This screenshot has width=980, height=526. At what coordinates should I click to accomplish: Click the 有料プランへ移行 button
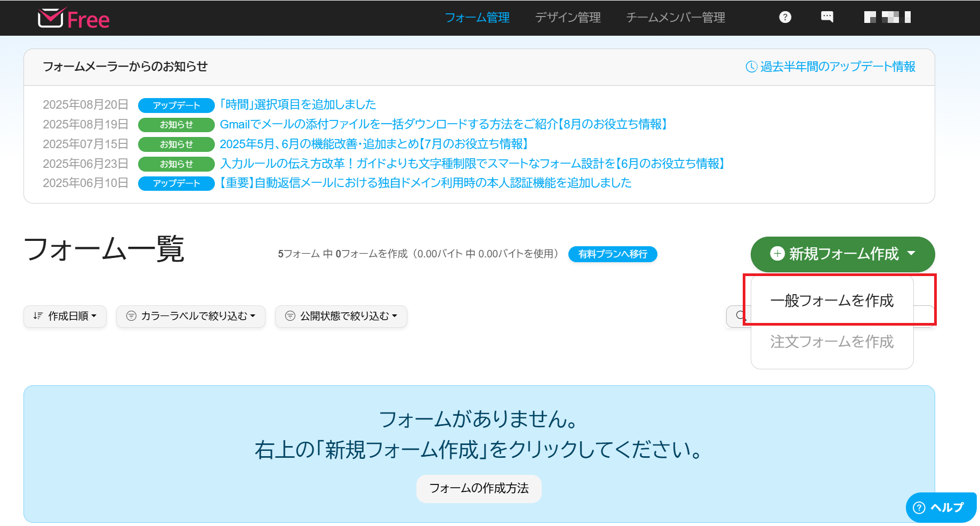(613, 254)
